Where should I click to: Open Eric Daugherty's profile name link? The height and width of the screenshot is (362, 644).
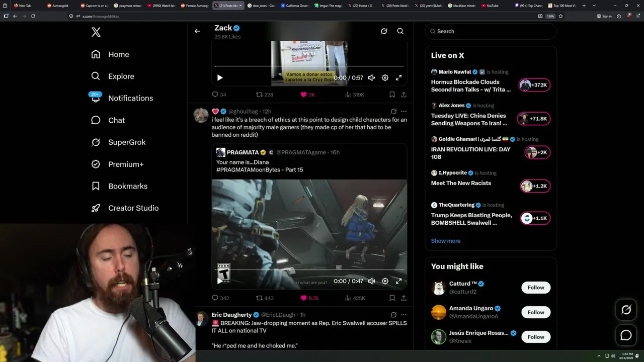point(231,315)
